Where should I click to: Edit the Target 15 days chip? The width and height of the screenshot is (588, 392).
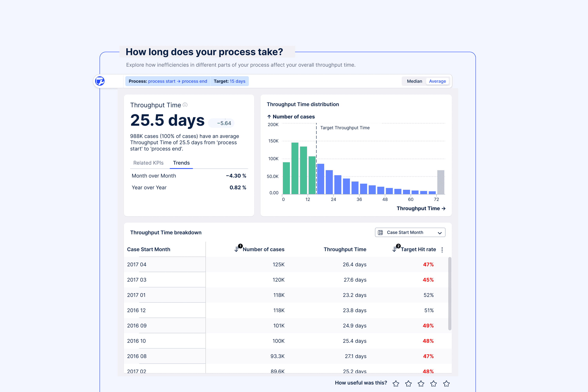[230, 81]
